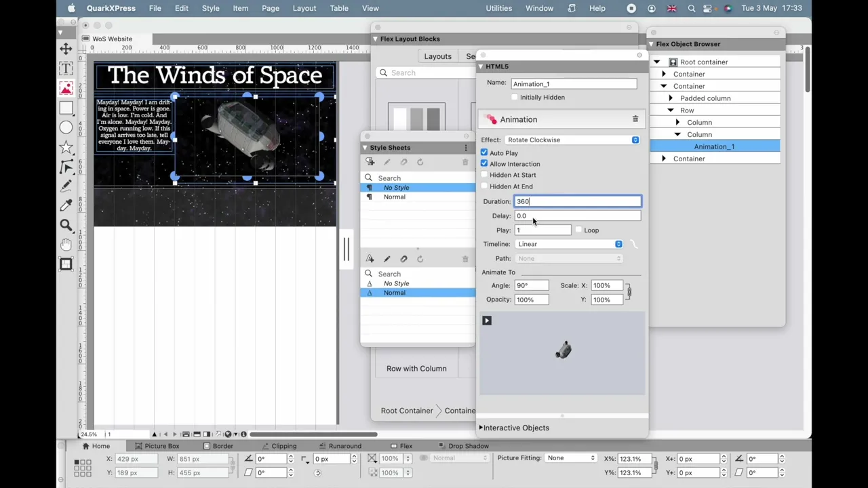Viewport: 868px width, 488px height.
Task: Delete the Animation action with trash icon
Action: (x=635, y=119)
